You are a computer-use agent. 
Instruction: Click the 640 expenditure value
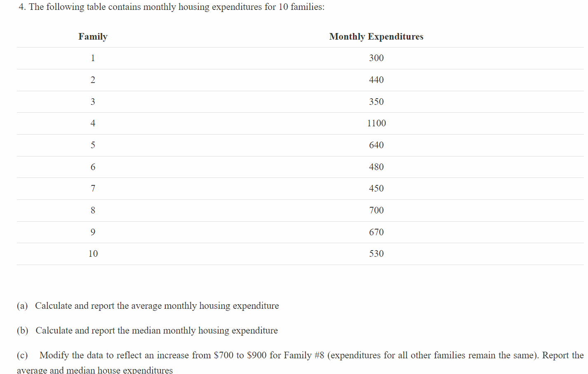point(376,145)
